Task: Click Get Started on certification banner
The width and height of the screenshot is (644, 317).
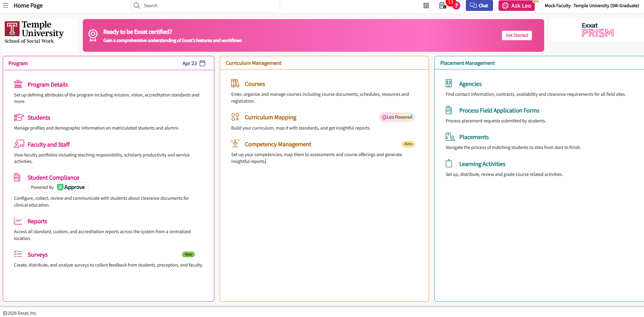Action: click(x=517, y=35)
